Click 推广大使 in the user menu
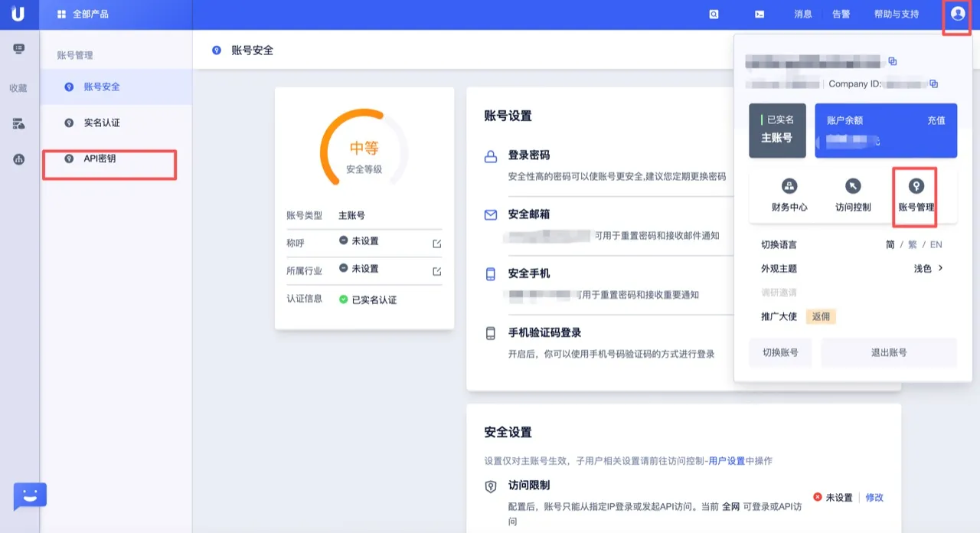Screen dimensions: 980x533 tap(779, 316)
